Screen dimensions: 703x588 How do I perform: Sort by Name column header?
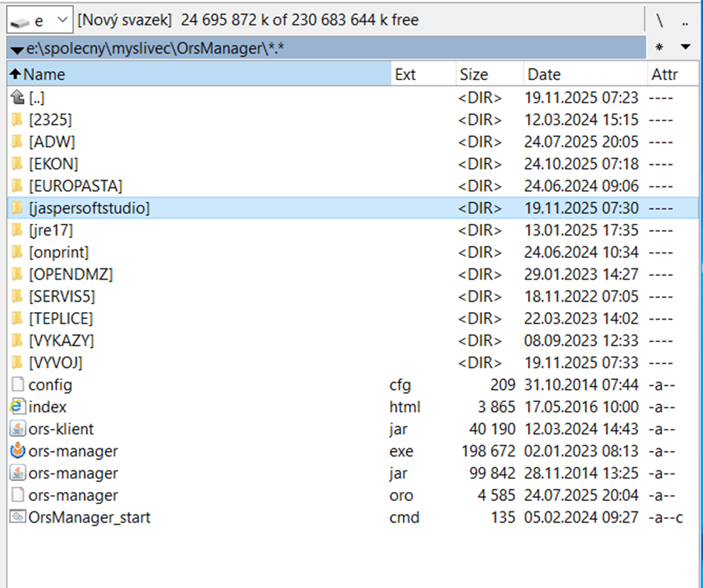tap(45, 74)
